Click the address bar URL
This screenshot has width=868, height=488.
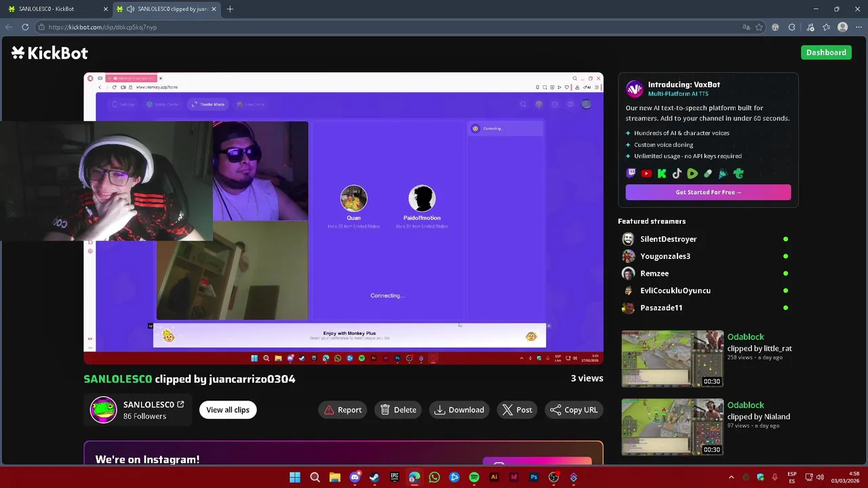click(102, 27)
